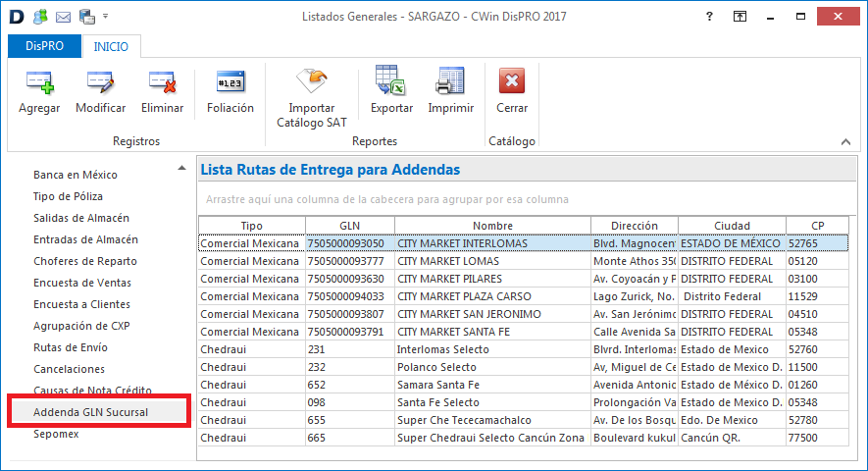Select row Santa Fe Selecto
The height and width of the screenshot is (471, 868).
[x=523, y=403]
